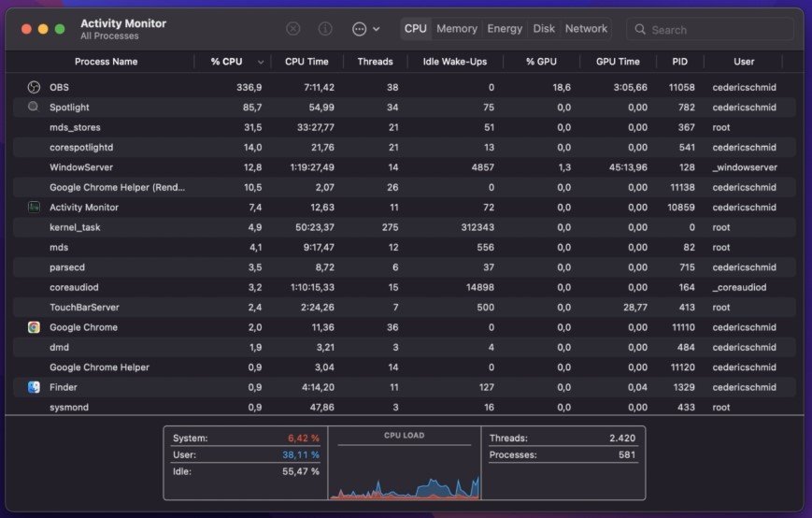Open process info via the i icon
The width and height of the screenshot is (812, 518).
point(325,29)
